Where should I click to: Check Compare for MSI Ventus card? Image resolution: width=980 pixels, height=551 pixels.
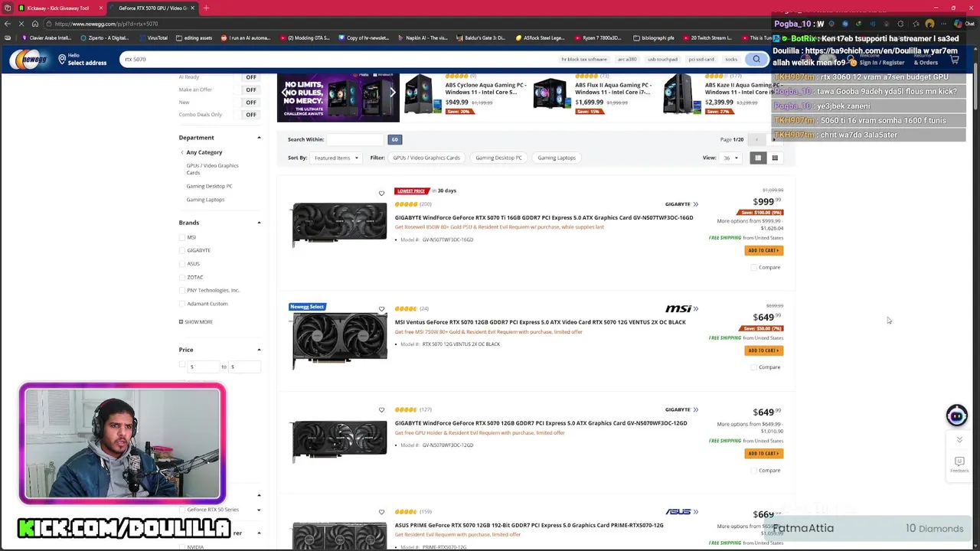pyautogui.click(x=754, y=367)
